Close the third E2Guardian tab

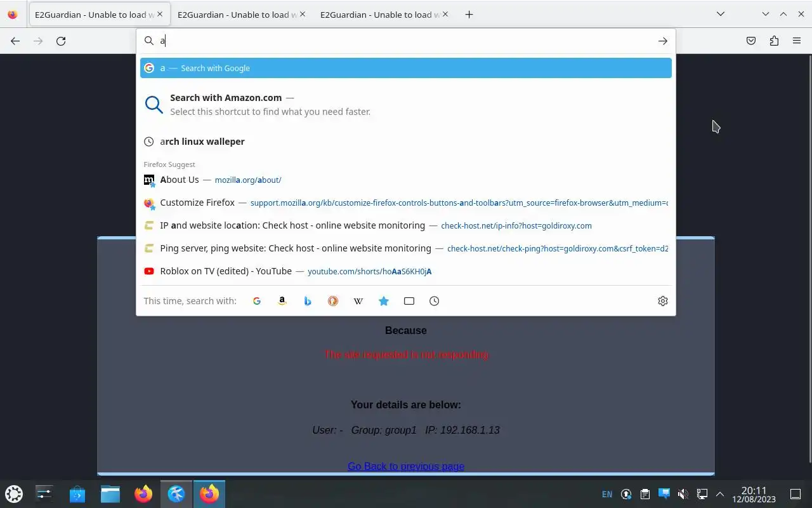[445, 14]
